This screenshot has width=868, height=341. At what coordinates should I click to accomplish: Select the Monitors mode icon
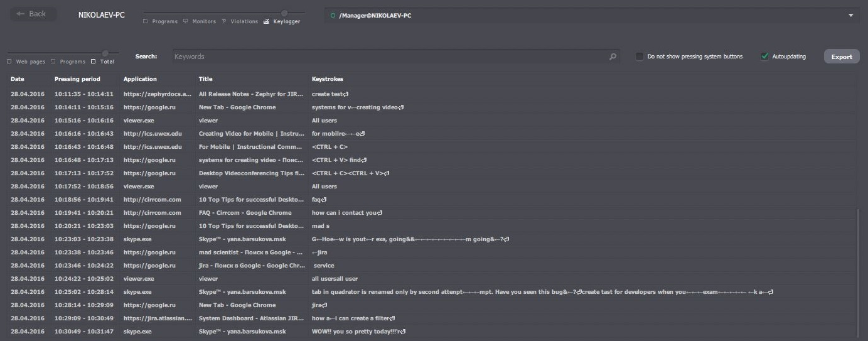pyautogui.click(x=185, y=21)
